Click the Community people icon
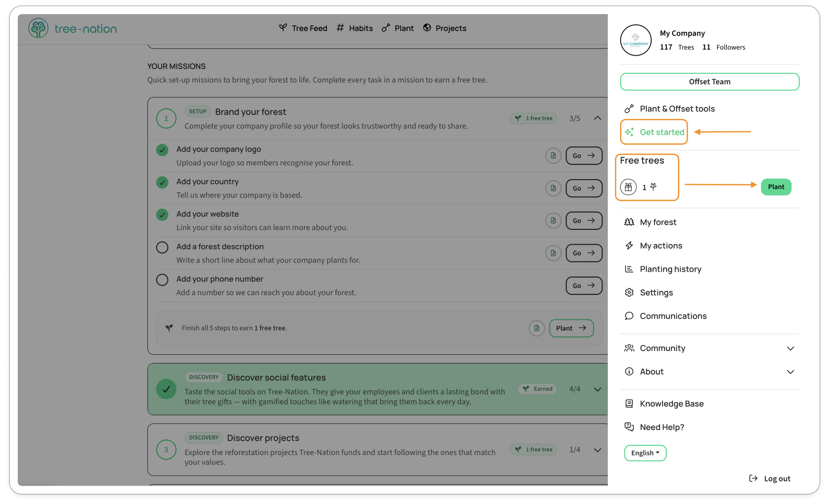The width and height of the screenshot is (831, 504). (x=629, y=348)
